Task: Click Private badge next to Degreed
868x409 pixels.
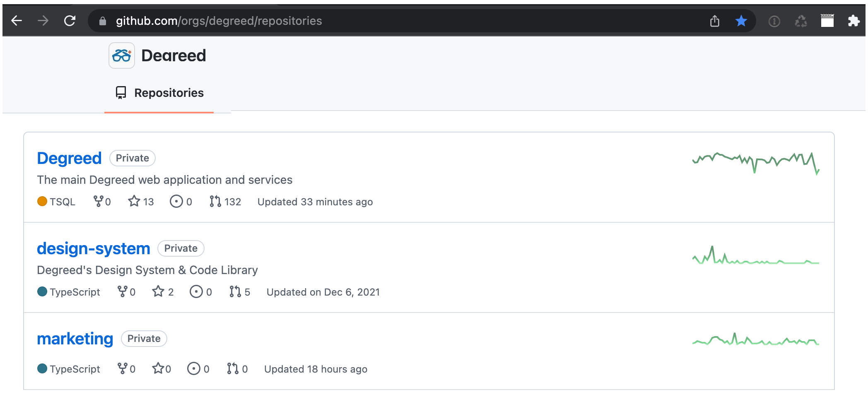Action: click(133, 158)
